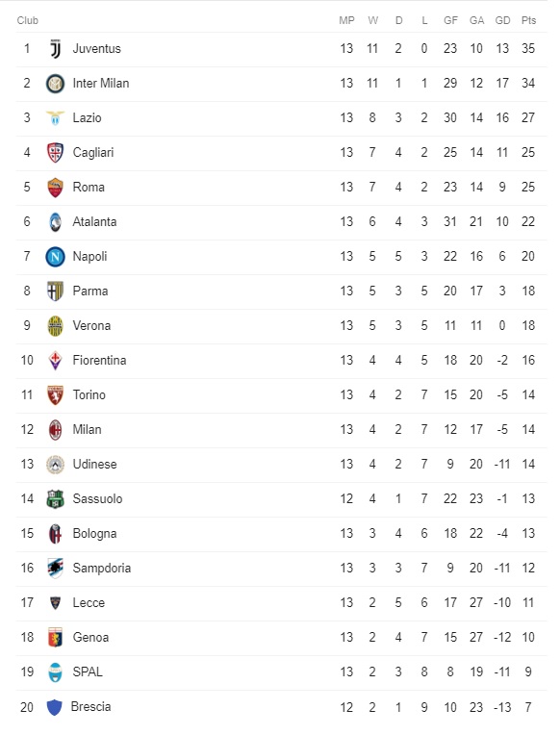Screen dimensions: 560x735
Task: Click the Inter Milan crest icon
Action: tap(56, 84)
